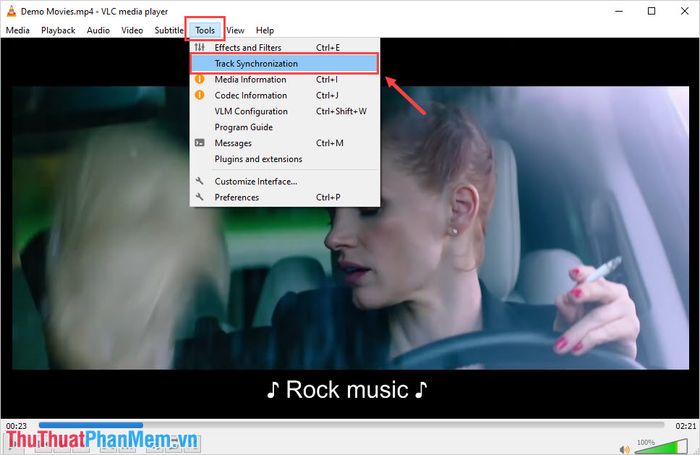This screenshot has height=455, width=700.
Task: Open the Audio menu
Action: pos(98,30)
